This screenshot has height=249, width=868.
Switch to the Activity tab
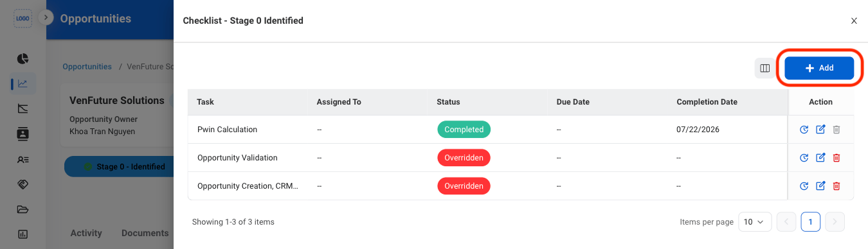pos(86,233)
